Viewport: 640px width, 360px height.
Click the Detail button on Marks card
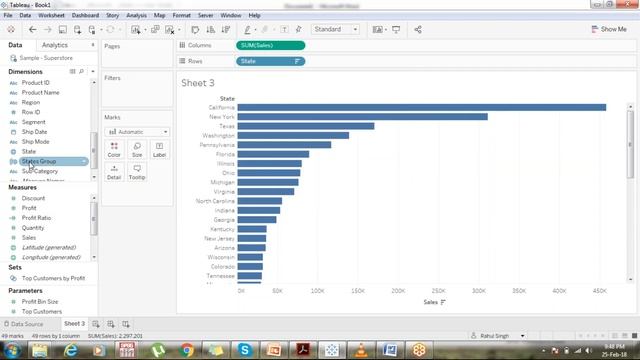coord(114,172)
